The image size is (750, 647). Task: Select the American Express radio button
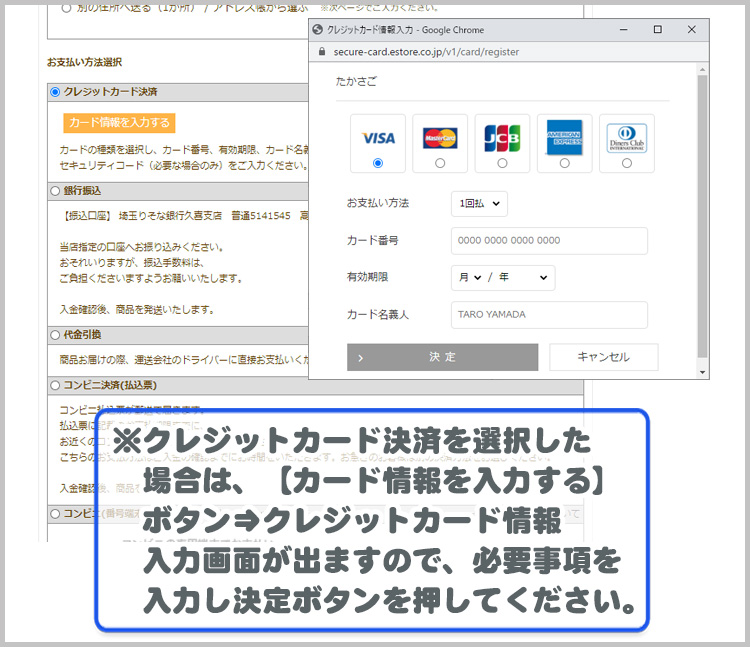(564, 164)
